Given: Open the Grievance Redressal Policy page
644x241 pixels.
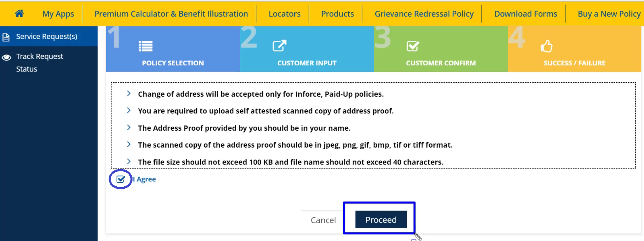Looking at the screenshot, I should pyautogui.click(x=423, y=13).
